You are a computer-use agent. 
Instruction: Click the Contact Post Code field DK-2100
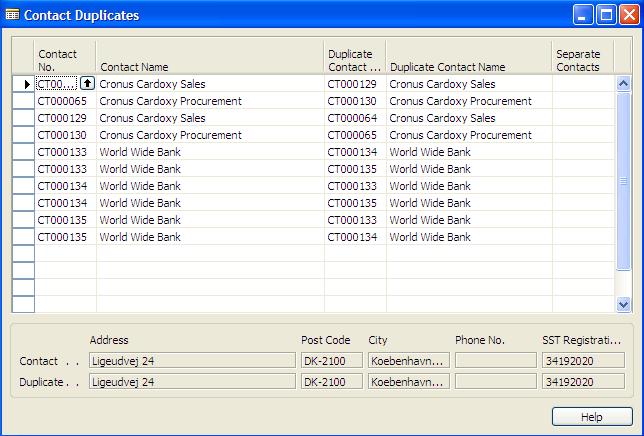(332, 360)
